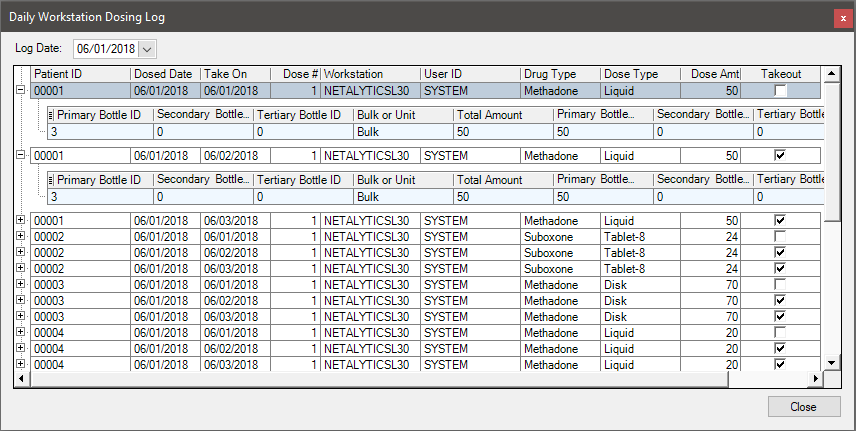The width and height of the screenshot is (856, 431).
Task: Sort by Drug Type column header
Action: (561, 74)
